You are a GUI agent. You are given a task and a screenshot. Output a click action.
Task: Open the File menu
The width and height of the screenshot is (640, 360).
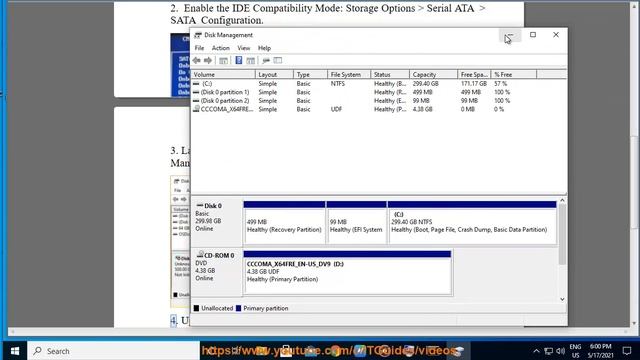pos(199,48)
